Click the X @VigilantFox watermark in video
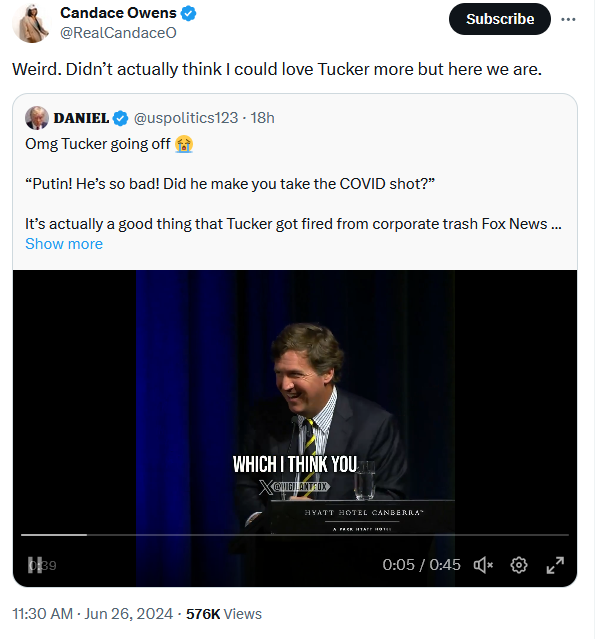Screen dimensions: 607x639 pos(294,487)
